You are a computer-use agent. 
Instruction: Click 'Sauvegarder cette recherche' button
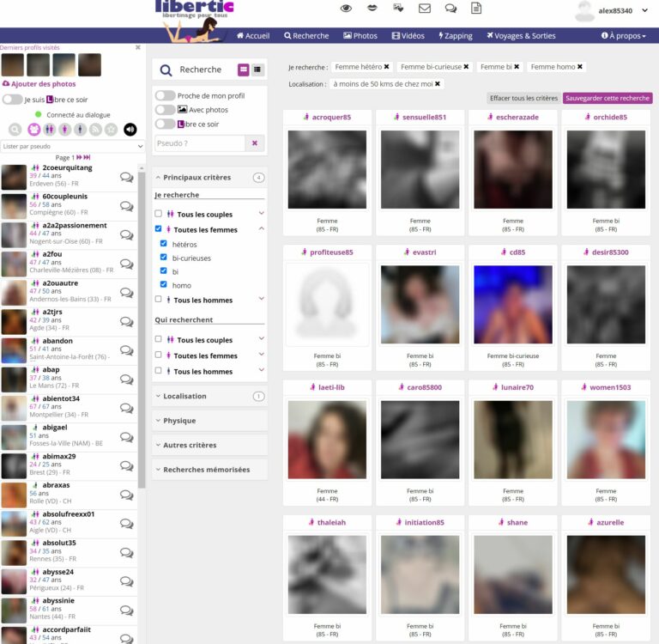[x=607, y=99]
